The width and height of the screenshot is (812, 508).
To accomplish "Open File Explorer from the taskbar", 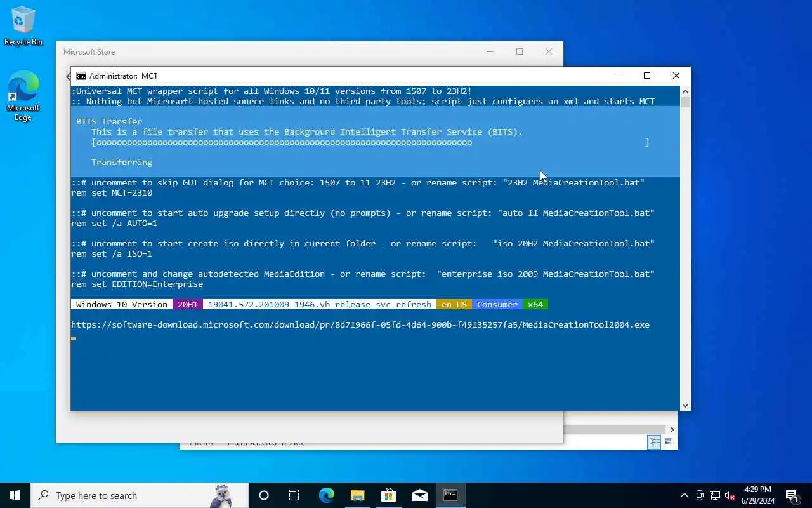I will coord(357,495).
